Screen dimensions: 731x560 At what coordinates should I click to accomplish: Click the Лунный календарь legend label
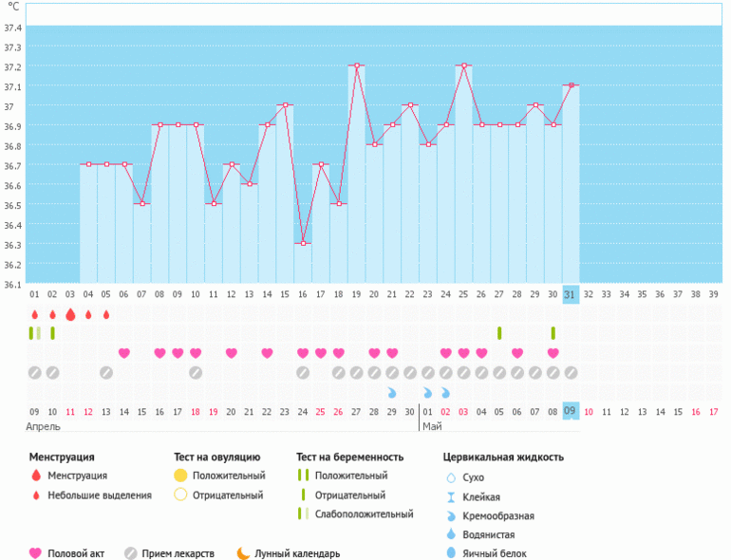(297, 554)
